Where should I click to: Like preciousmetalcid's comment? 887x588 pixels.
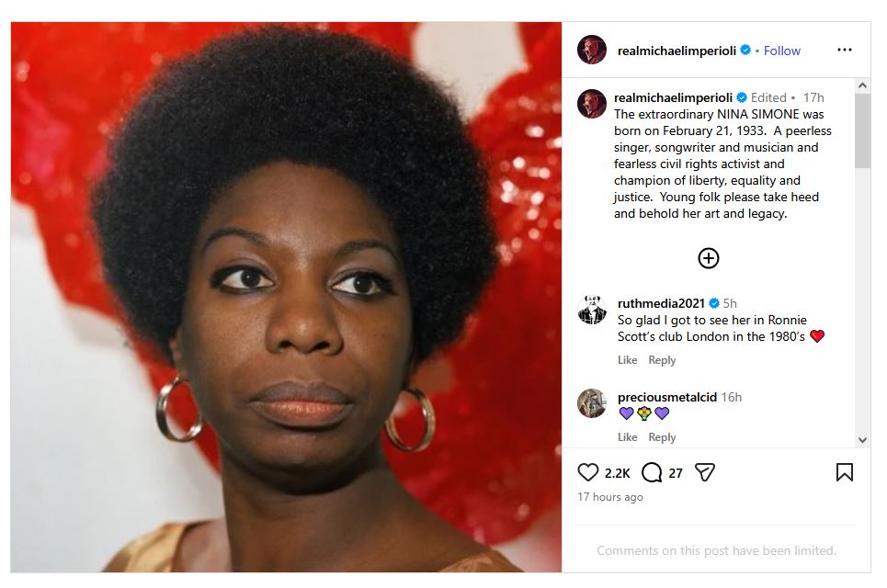(628, 437)
